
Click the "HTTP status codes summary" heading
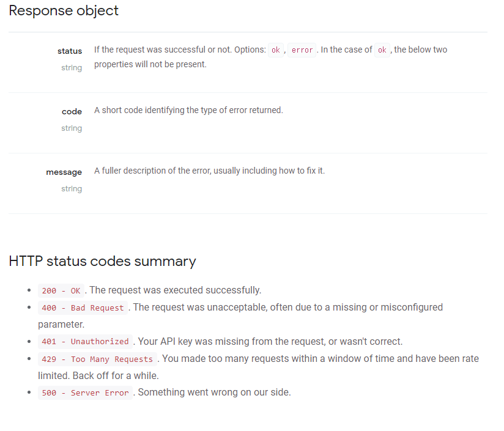click(x=102, y=261)
